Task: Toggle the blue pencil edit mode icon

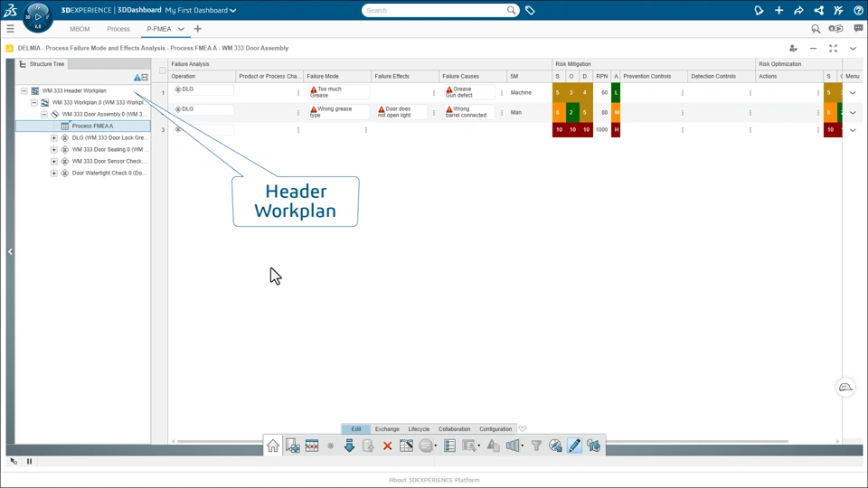Action: (x=575, y=446)
